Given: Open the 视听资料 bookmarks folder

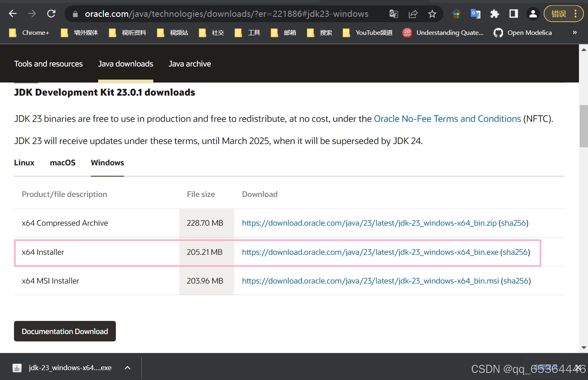Looking at the screenshot, I should click(x=127, y=33).
